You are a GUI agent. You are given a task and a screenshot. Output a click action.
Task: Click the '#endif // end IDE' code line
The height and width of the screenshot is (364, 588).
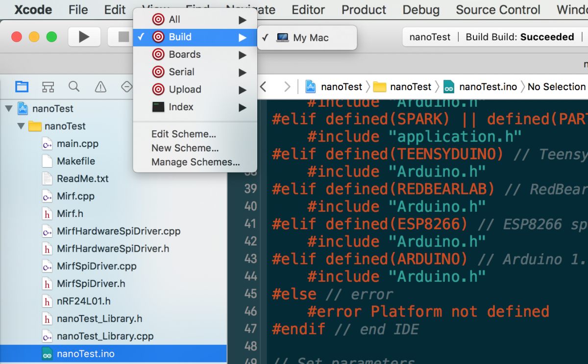tap(345, 329)
